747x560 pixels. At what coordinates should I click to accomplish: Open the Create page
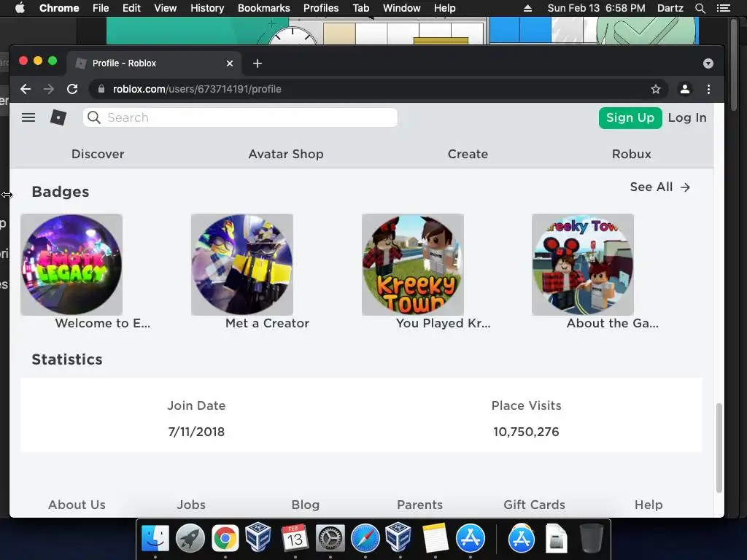click(x=468, y=154)
